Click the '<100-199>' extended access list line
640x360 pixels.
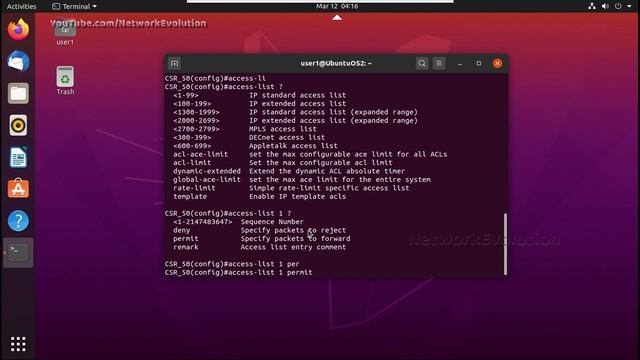click(260, 104)
